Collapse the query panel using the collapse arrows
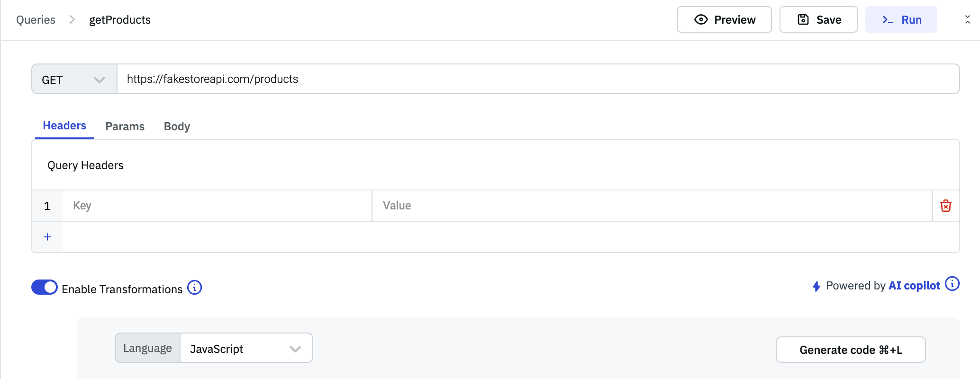980x379 pixels. pos(967,19)
